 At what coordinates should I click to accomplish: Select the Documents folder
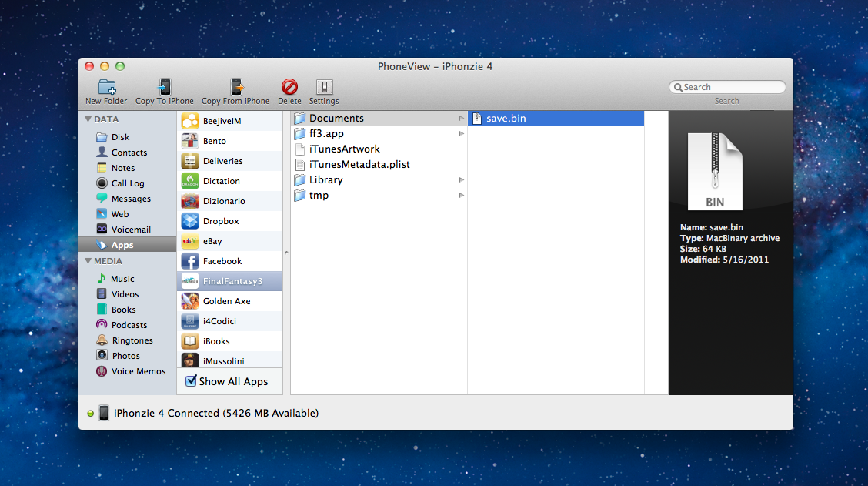pyautogui.click(x=379, y=118)
